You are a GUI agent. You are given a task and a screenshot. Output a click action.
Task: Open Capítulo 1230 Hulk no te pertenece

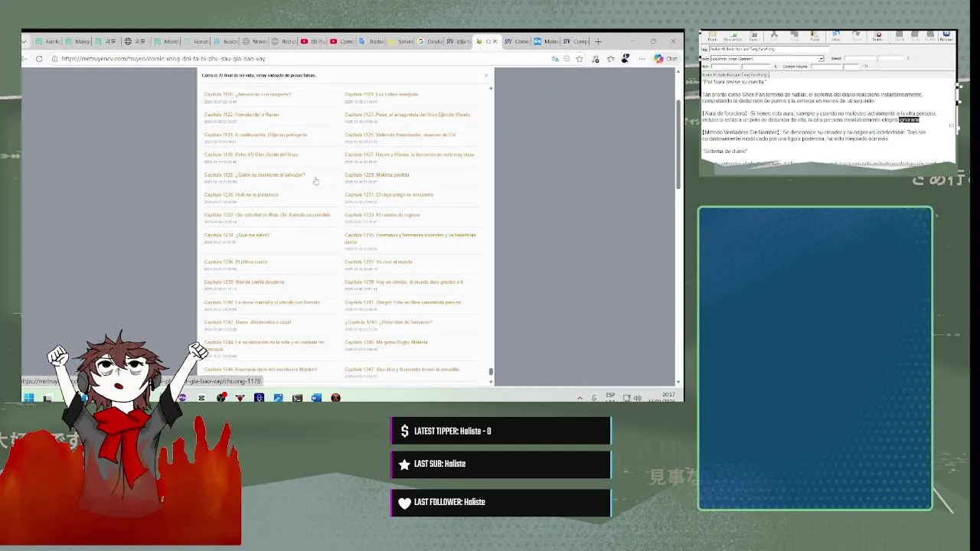coord(241,194)
